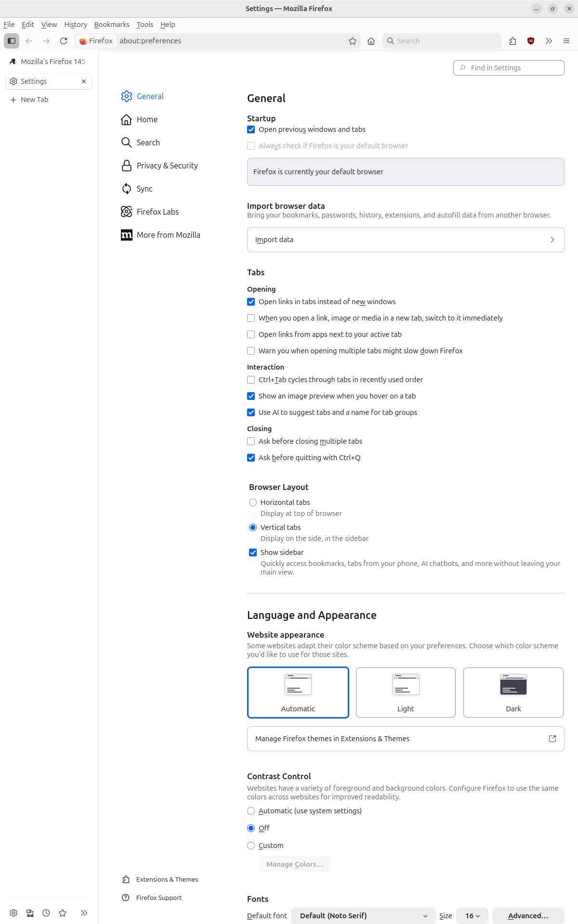Select Vertical tabs layout
Viewport: 578px width, 924px height.
click(x=253, y=527)
